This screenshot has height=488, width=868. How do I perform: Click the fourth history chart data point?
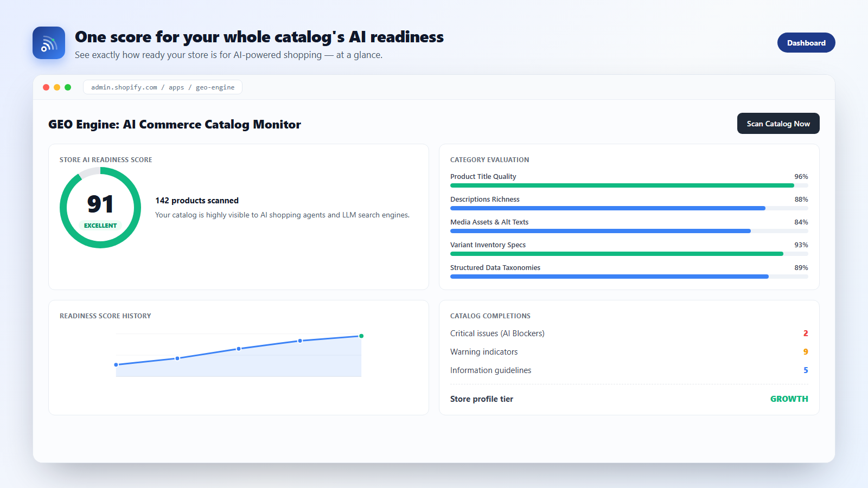tap(300, 341)
